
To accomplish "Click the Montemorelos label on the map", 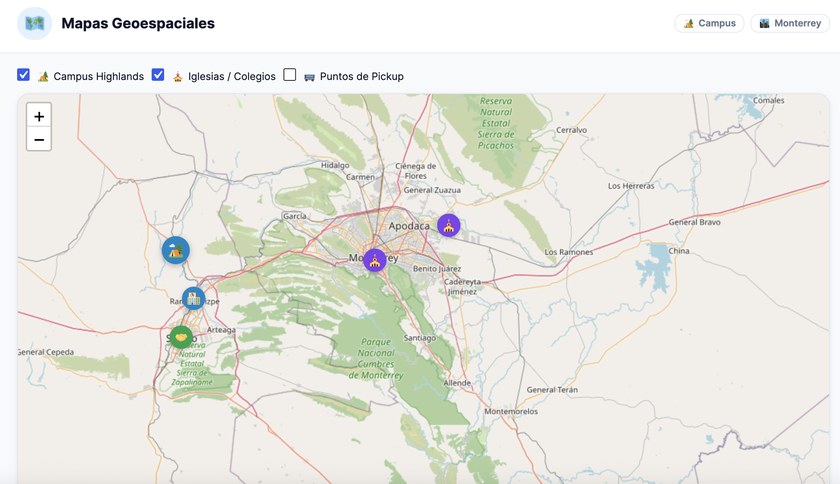I will click(511, 412).
